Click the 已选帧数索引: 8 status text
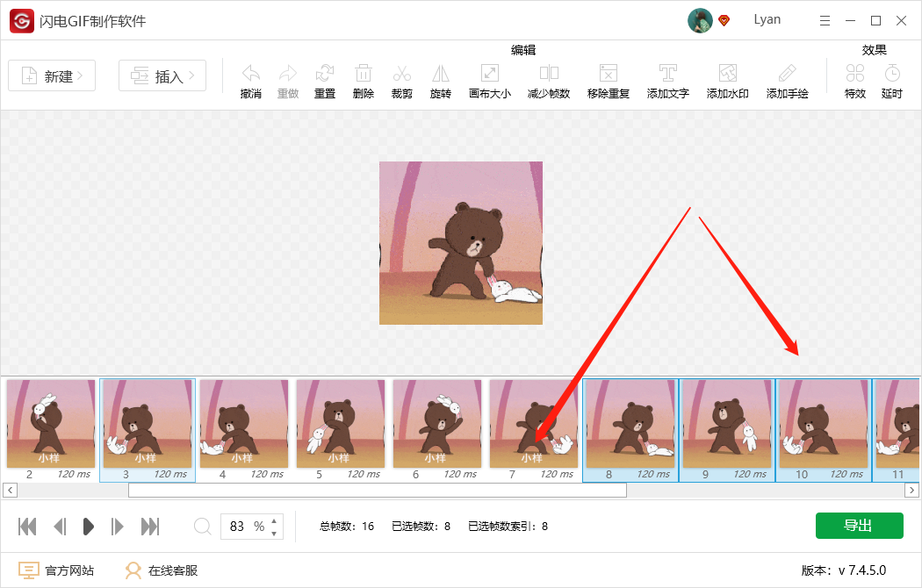Screen dimensions: 922x588 (508, 527)
